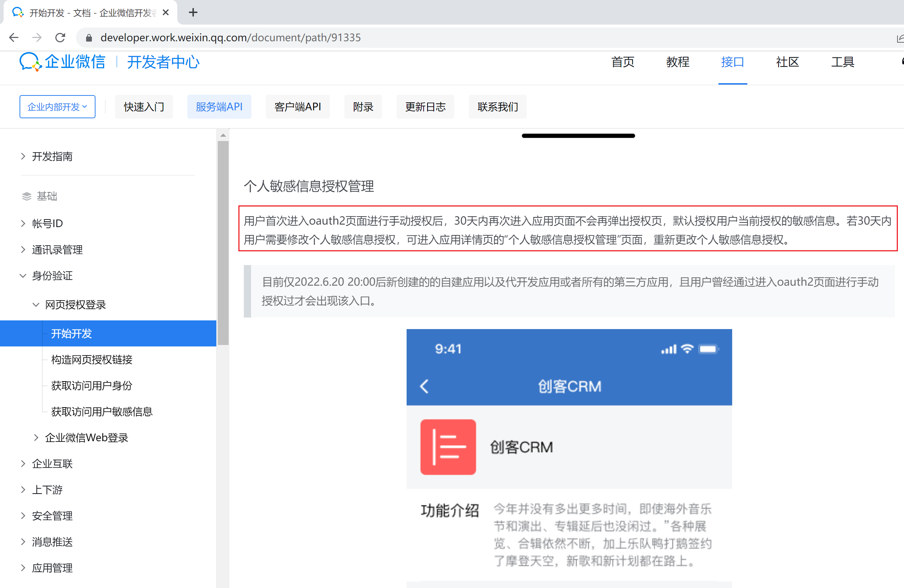Expand 企业微信Web登录 chevron

36,437
